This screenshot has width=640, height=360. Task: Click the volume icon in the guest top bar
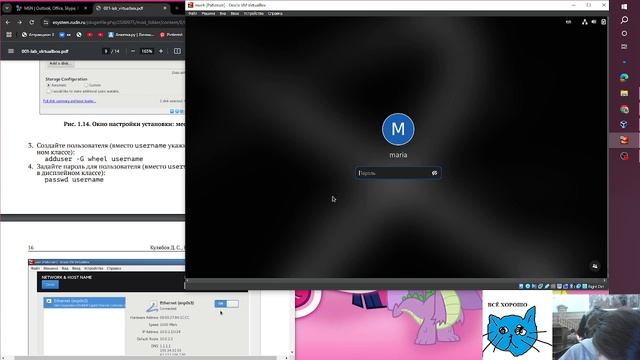[594, 22]
